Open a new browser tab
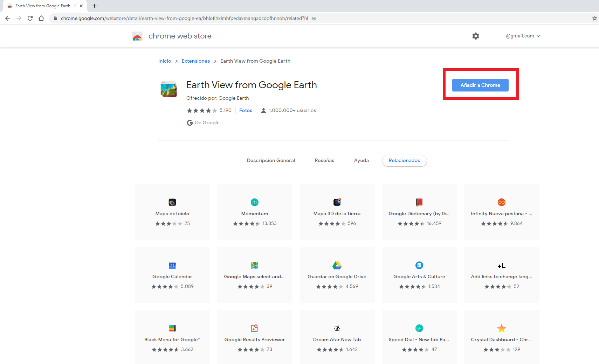The height and width of the screenshot is (364, 599). click(x=95, y=6)
